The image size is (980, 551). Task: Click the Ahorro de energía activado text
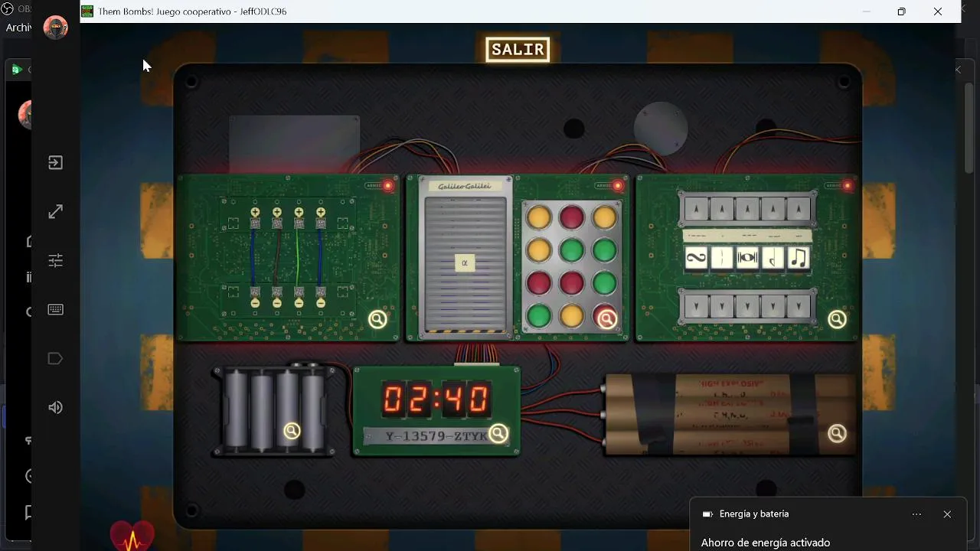click(x=766, y=543)
